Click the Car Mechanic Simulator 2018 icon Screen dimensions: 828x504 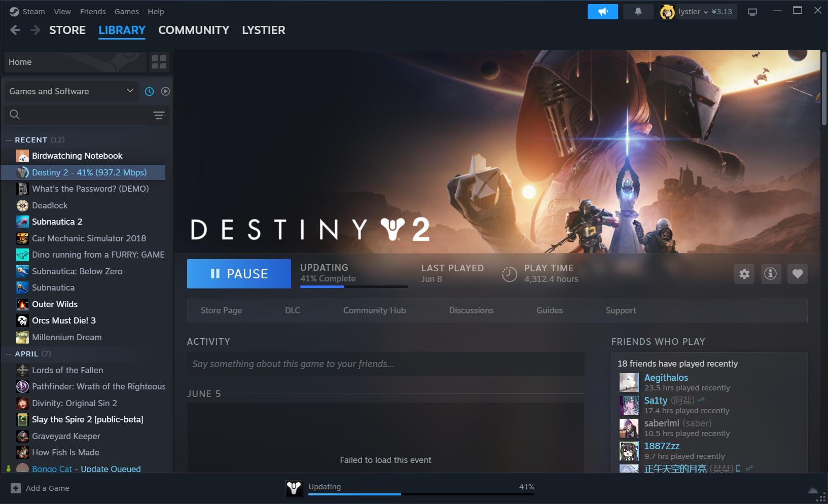[22, 238]
